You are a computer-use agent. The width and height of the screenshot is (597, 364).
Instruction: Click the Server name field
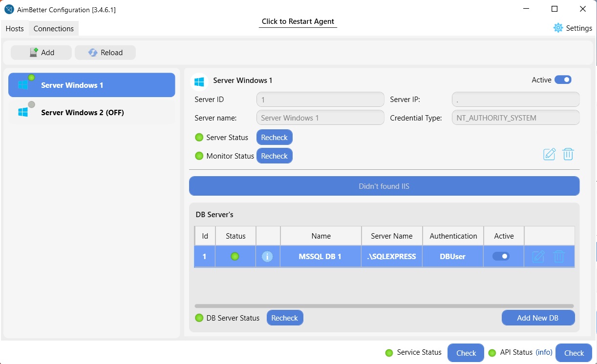(x=320, y=118)
